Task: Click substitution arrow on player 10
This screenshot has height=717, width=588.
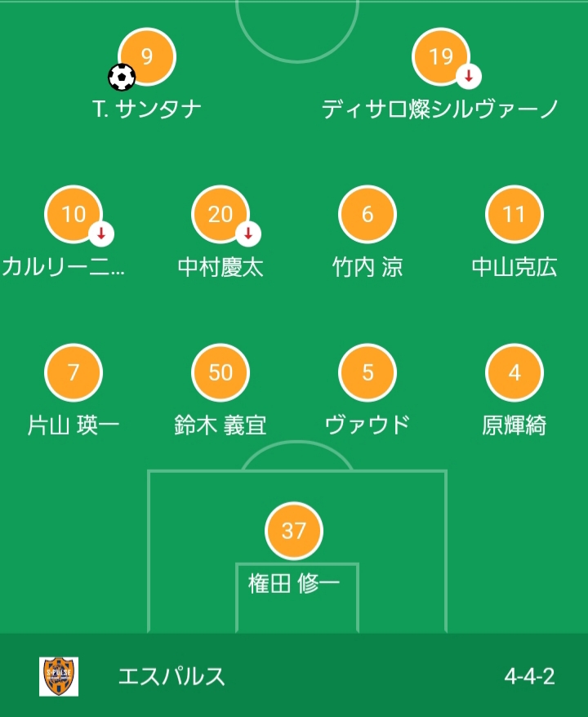Action: click(100, 234)
